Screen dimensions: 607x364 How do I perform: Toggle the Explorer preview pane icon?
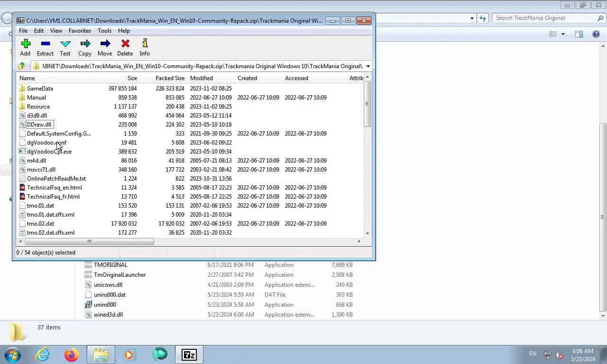(x=579, y=34)
